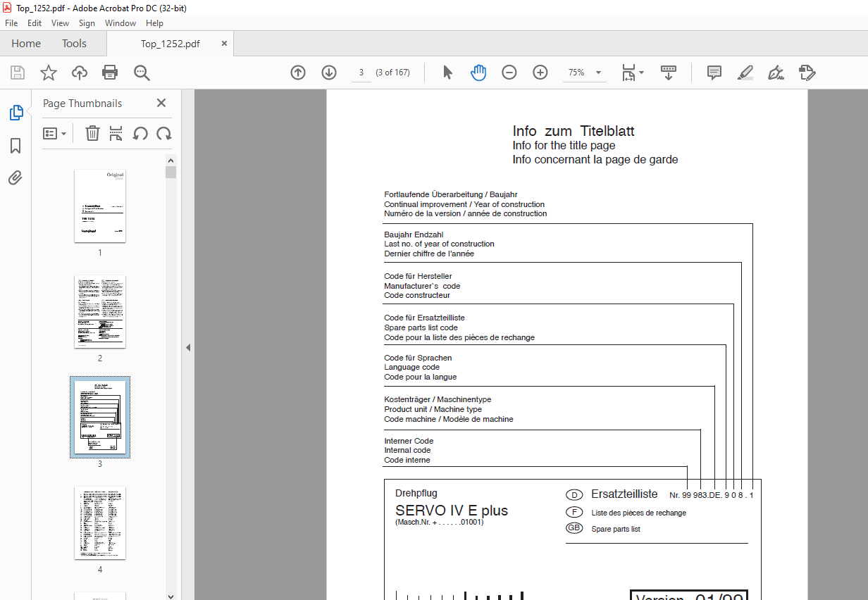Open the Help menu
Viewport: 868px width, 600px height.
[x=154, y=23]
